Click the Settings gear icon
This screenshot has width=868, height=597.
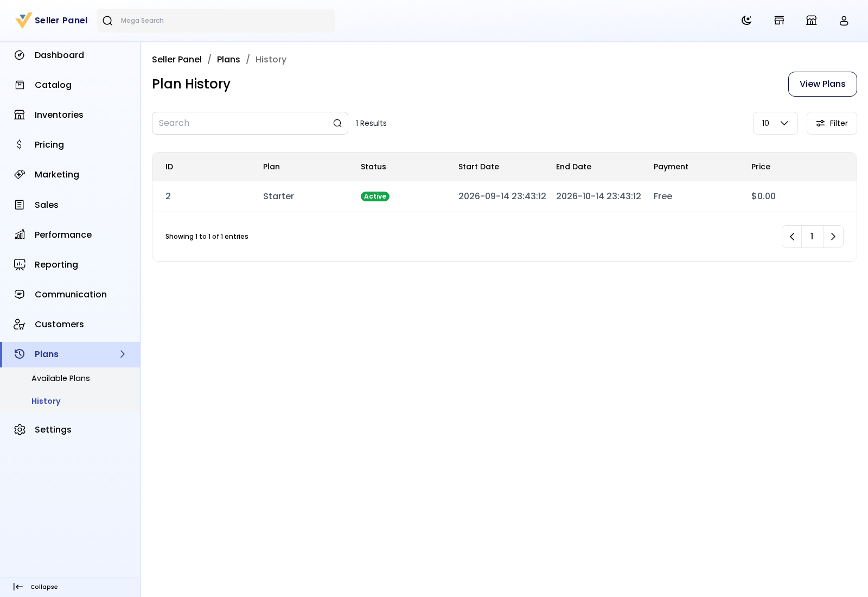[x=20, y=430]
